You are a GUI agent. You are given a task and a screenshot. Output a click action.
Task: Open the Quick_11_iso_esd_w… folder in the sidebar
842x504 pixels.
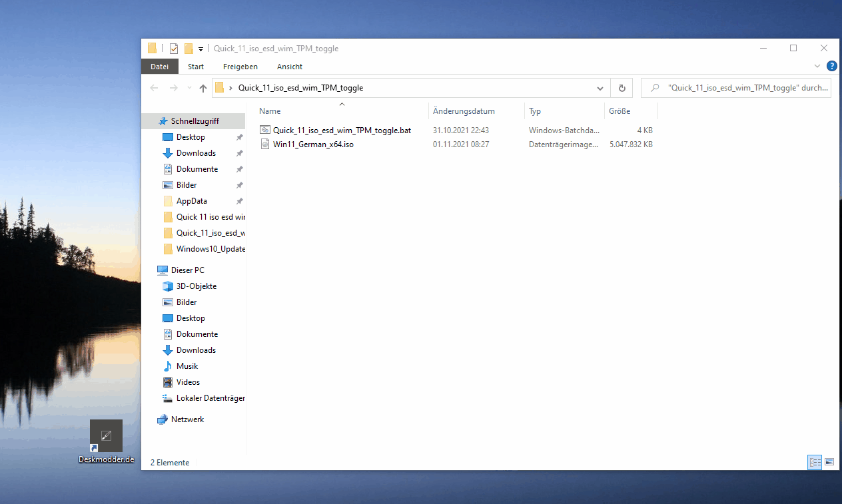coord(210,233)
